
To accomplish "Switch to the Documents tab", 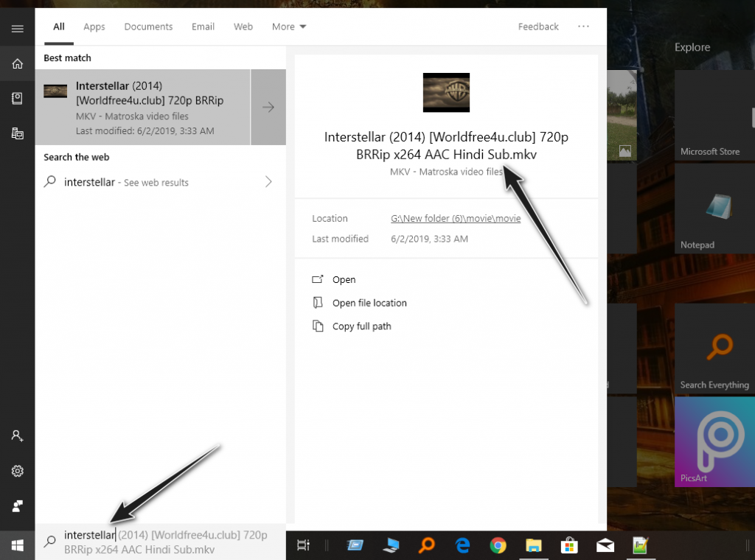I will [x=148, y=27].
